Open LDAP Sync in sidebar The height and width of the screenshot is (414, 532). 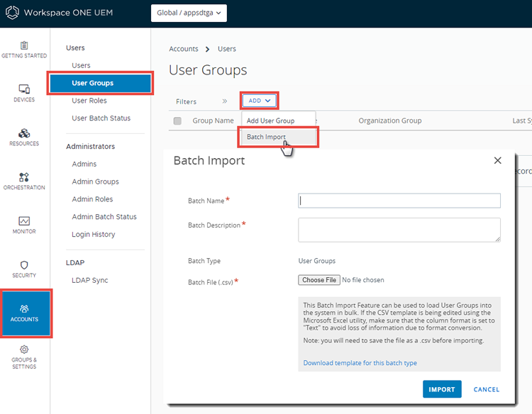[90, 281]
